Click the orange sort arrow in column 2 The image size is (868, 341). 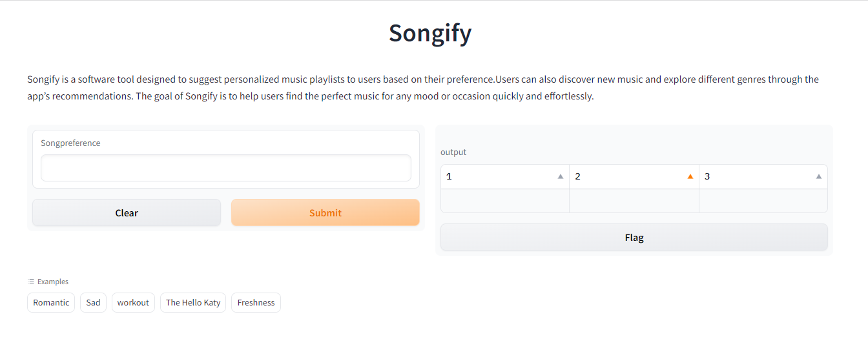click(690, 176)
